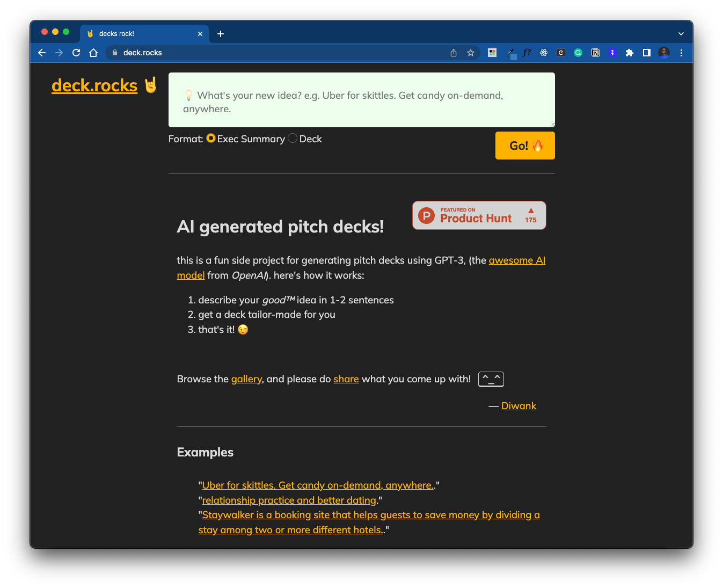
Task: View site info via the lock icon
Action: click(114, 53)
